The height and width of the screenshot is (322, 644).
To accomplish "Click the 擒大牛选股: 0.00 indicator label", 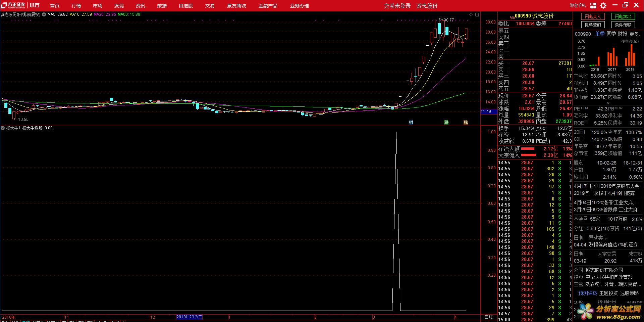I will tap(38, 128).
